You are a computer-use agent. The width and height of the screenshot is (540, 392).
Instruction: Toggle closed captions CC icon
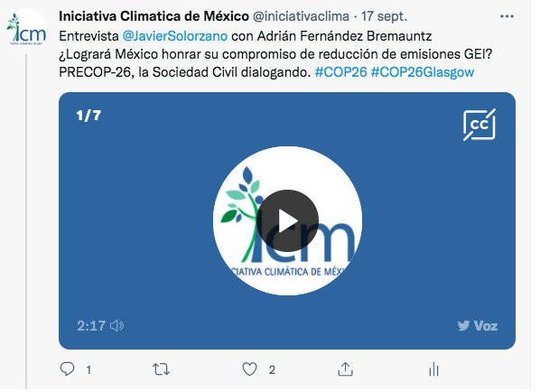coord(479,125)
